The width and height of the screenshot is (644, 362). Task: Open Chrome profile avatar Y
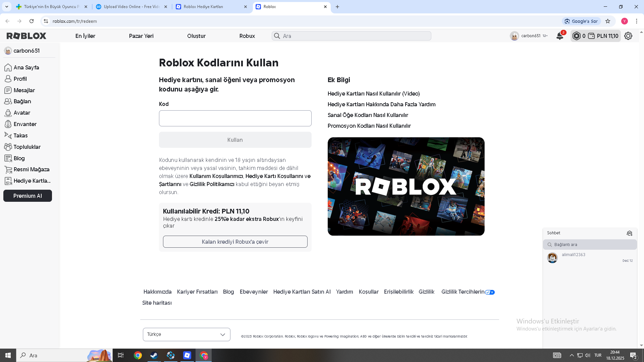pos(624,21)
